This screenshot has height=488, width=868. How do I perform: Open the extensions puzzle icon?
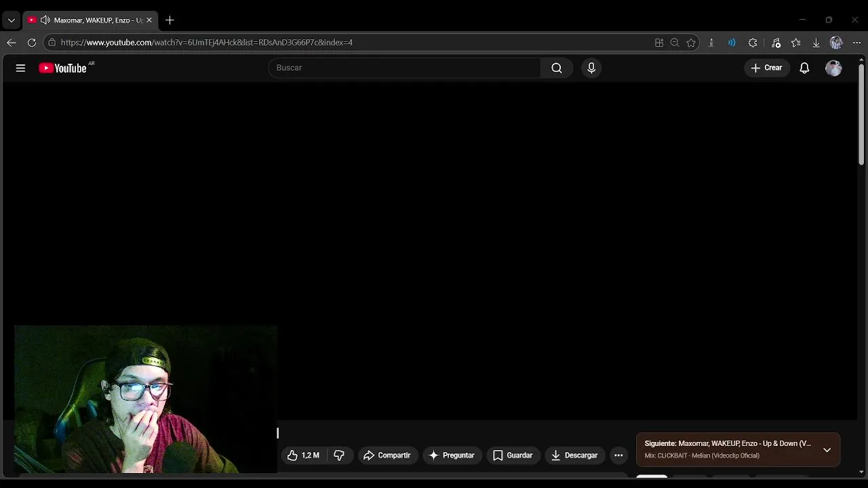[x=753, y=43]
